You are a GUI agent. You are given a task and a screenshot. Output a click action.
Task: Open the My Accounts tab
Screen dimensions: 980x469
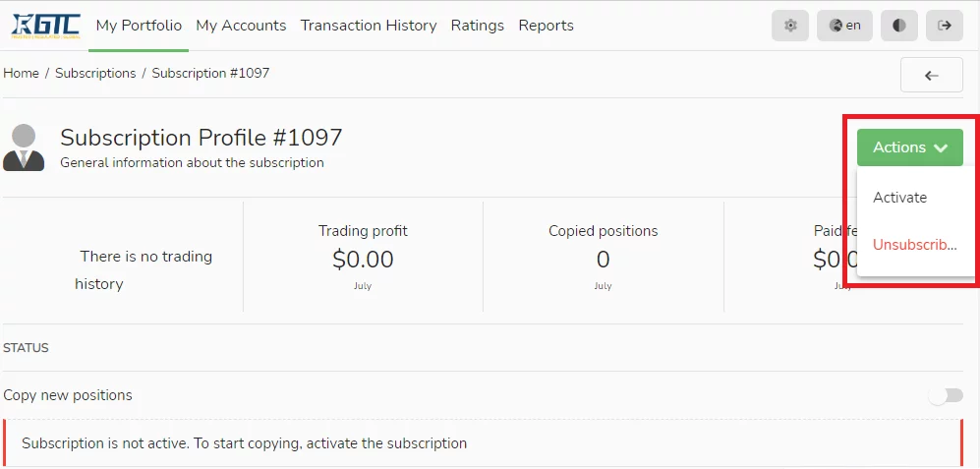241,26
